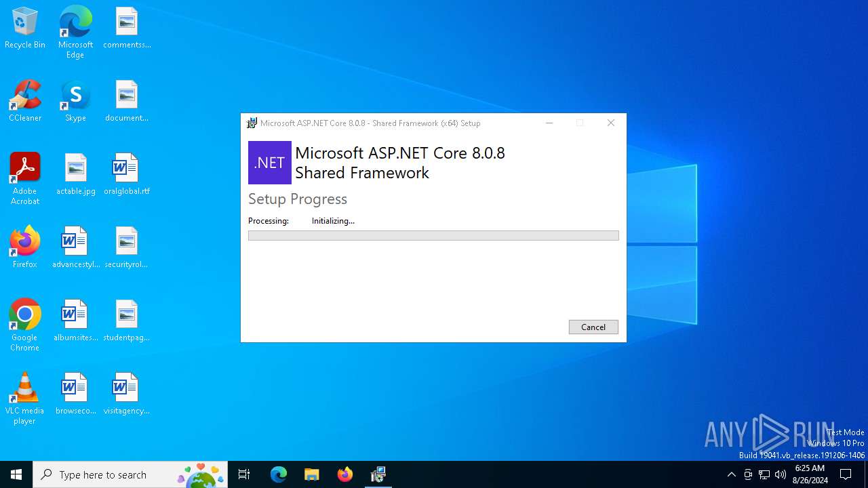The width and height of the screenshot is (868, 488).
Task: Show hidden system tray icons
Action: point(731,474)
